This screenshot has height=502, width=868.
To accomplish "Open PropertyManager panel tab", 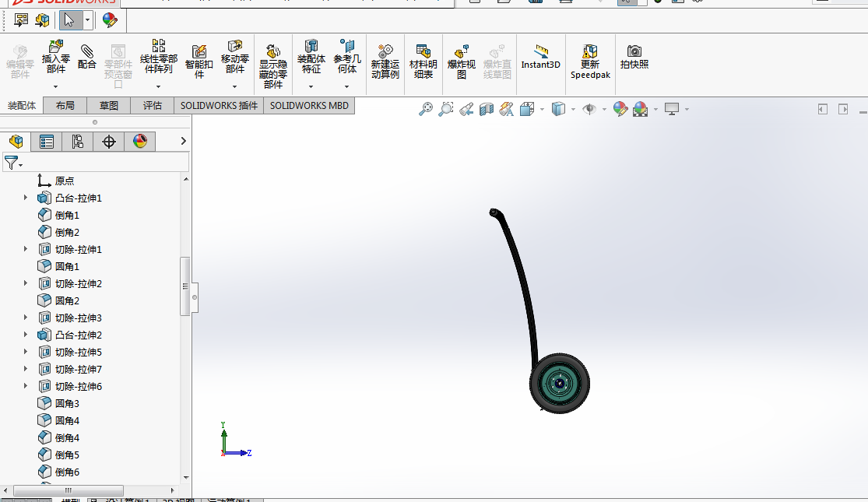I will [47, 142].
